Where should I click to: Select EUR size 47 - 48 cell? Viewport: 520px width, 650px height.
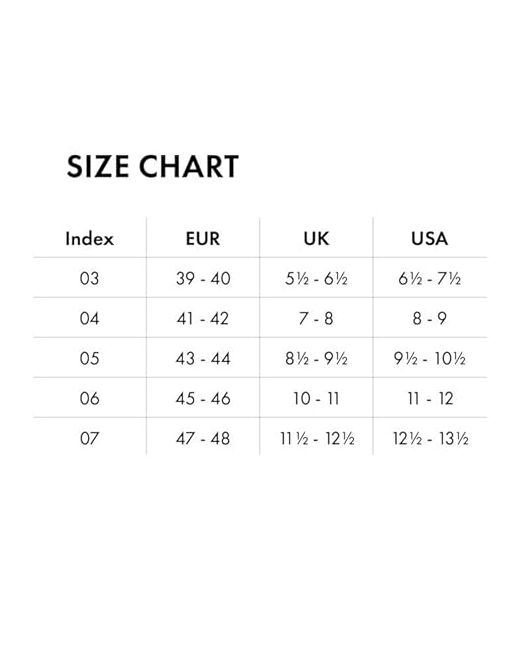(203, 438)
